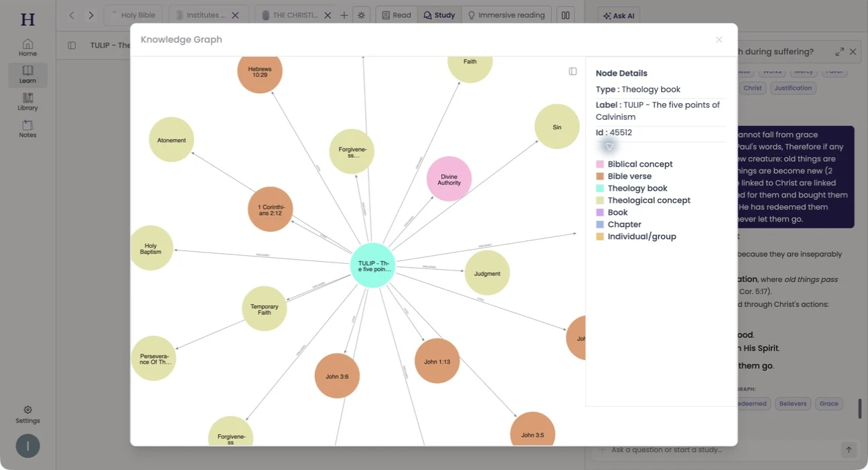Image resolution: width=868 pixels, height=470 pixels.
Task: Click the Justification tag chip
Action: pos(793,88)
